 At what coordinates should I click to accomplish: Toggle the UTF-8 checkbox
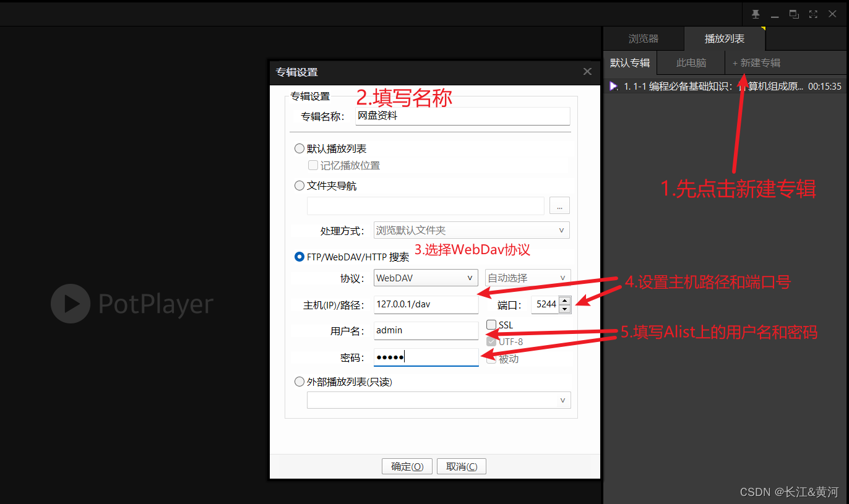491,341
